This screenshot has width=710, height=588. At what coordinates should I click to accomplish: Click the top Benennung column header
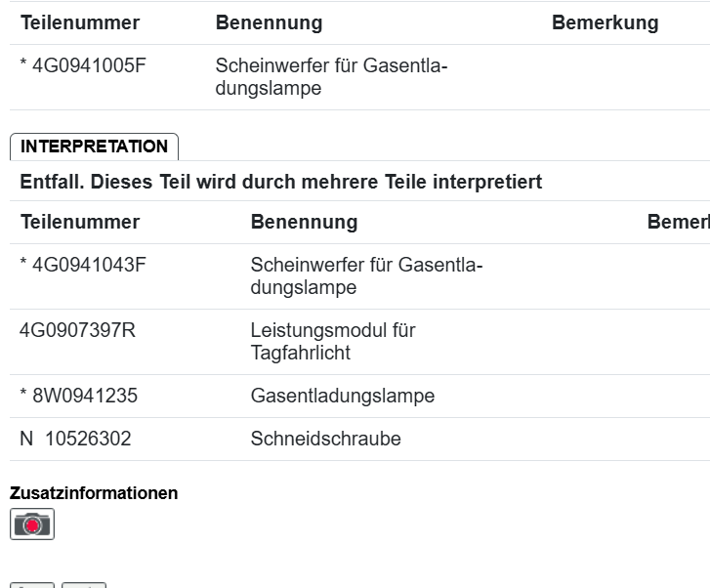(269, 22)
